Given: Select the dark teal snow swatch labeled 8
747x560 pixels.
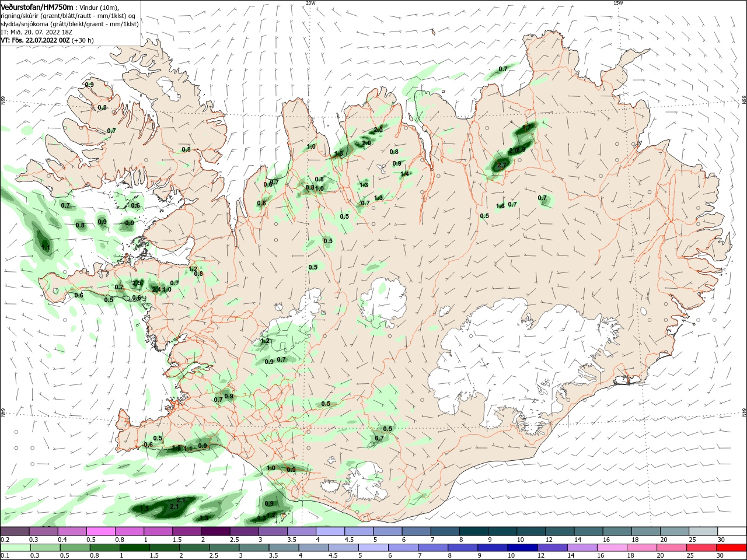Looking at the screenshot, I should (474, 531).
